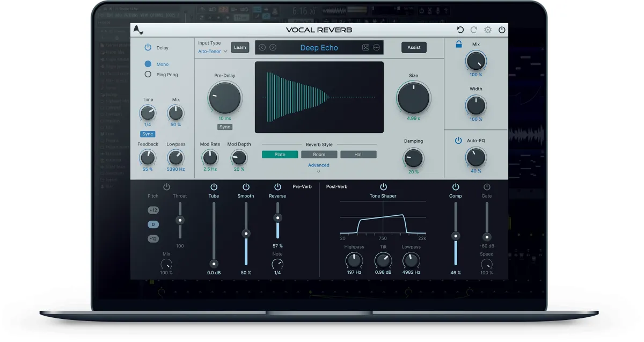644x342 pixels.
Task: Set pitch shift to -12
Action: 153,238
